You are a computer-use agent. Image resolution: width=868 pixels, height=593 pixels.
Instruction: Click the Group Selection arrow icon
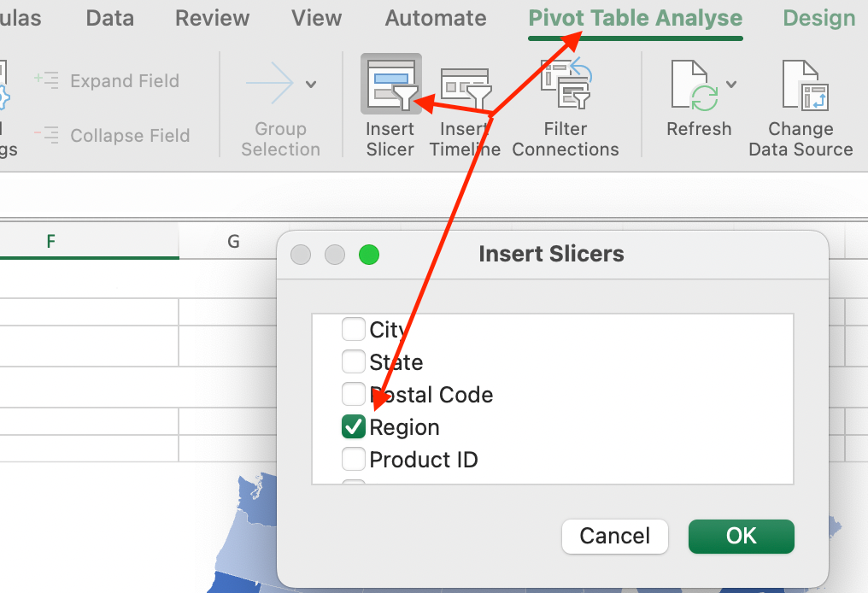pyautogui.click(x=270, y=84)
